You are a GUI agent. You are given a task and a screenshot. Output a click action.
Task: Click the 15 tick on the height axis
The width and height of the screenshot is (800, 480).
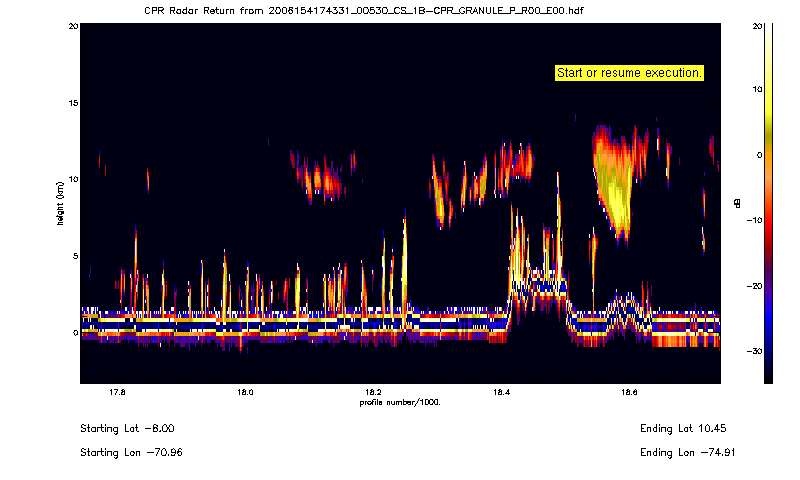click(x=71, y=103)
